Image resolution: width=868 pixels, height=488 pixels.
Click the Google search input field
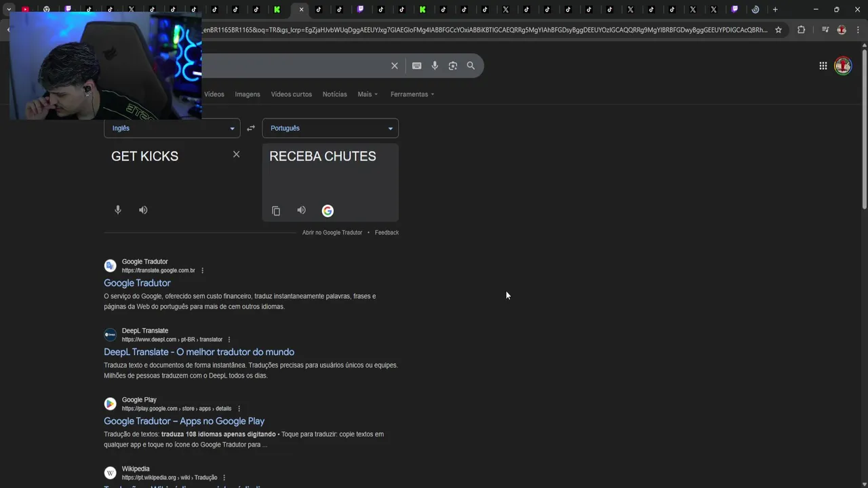(x=295, y=66)
